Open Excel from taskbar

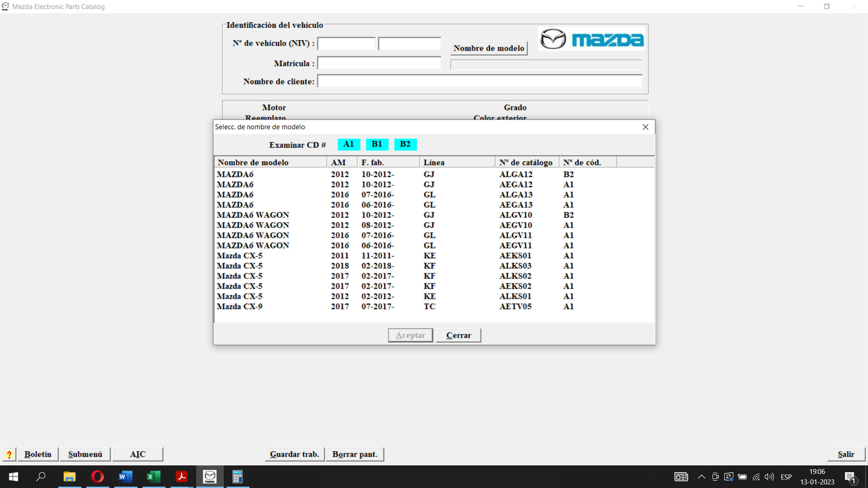point(154,477)
